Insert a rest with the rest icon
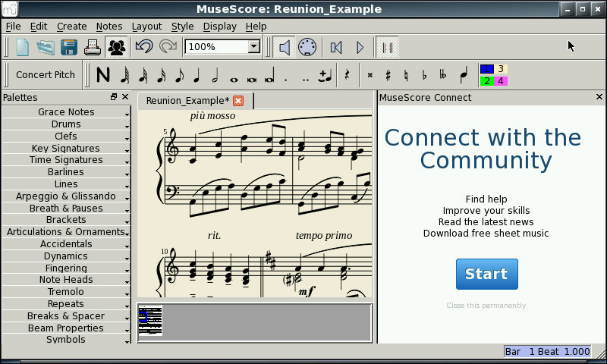Image resolution: width=607 pixels, height=364 pixels. click(x=347, y=74)
